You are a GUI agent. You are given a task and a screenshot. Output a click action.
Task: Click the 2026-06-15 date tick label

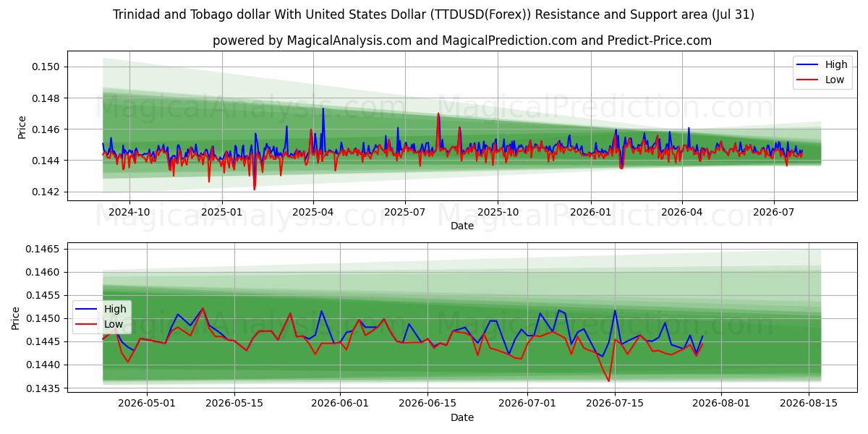[x=427, y=404]
